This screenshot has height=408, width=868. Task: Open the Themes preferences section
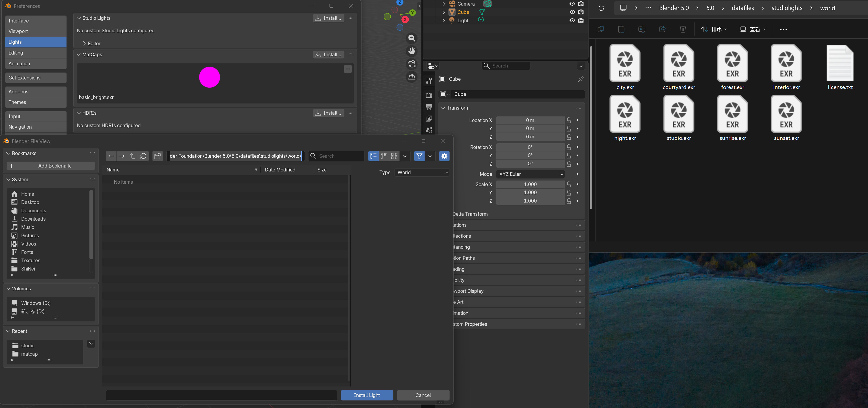click(x=36, y=102)
